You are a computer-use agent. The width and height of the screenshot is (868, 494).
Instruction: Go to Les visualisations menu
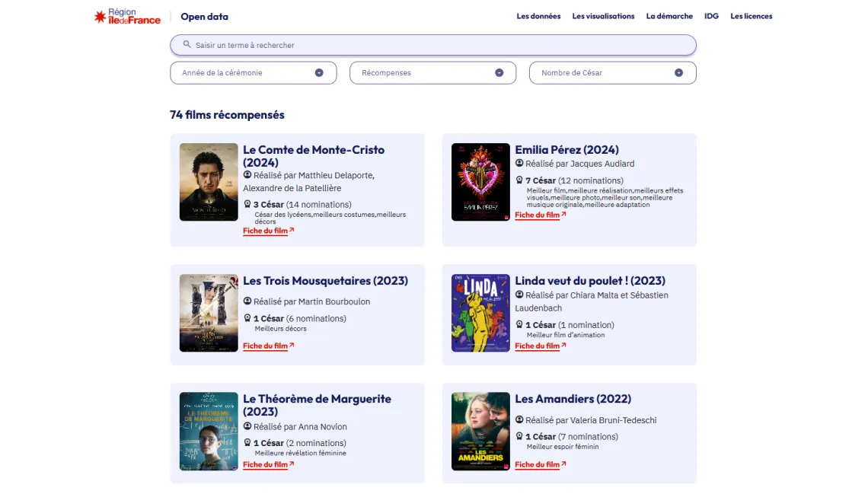[x=603, y=16]
